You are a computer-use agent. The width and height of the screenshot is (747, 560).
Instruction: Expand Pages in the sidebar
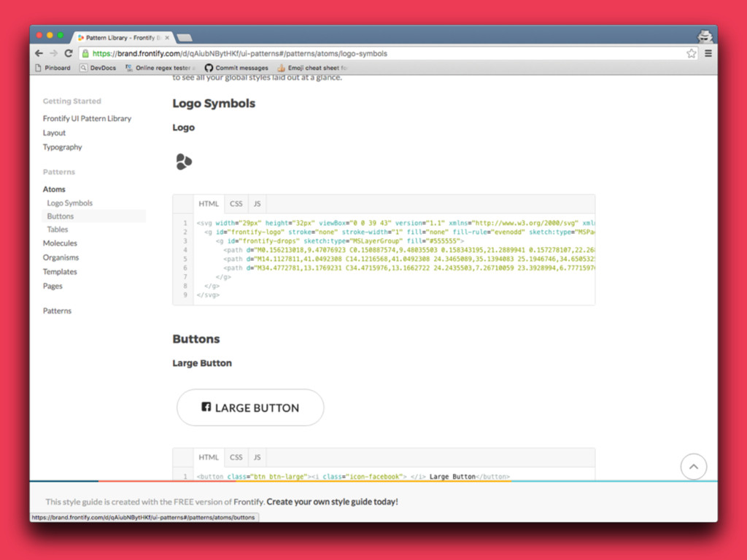point(53,286)
